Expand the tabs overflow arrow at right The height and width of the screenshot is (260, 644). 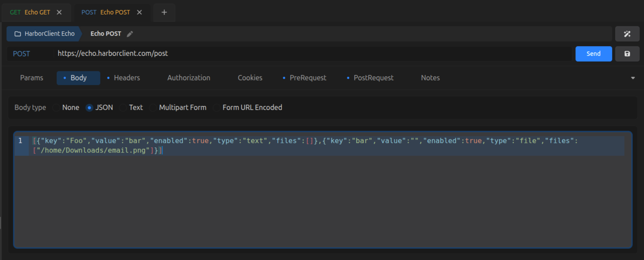point(632,78)
